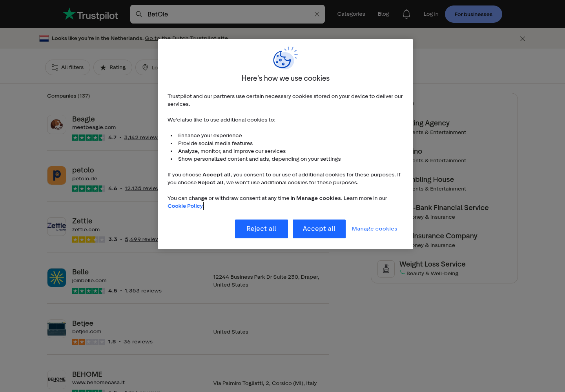Open All filters
Viewport: 565px width, 392px height.
pyautogui.click(x=67, y=67)
